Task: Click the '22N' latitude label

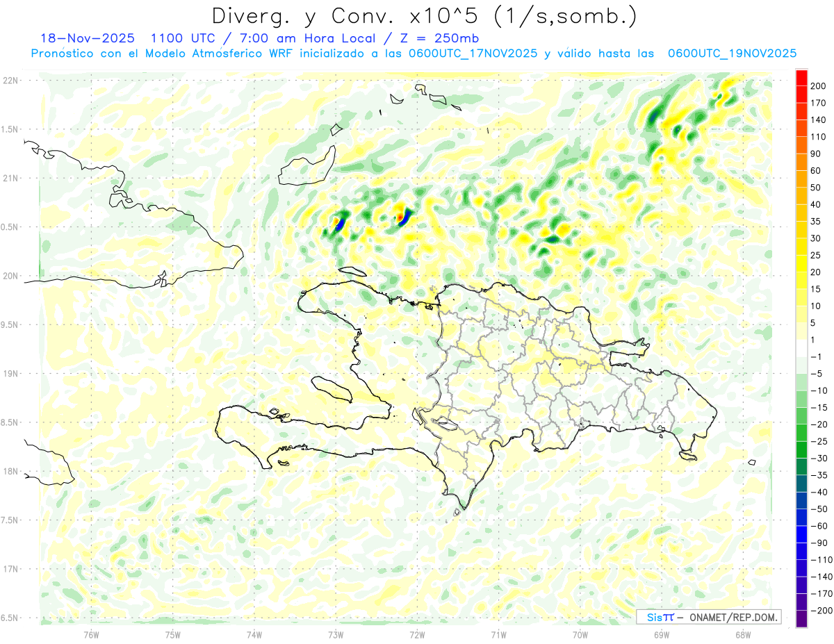Action: coord(11,81)
